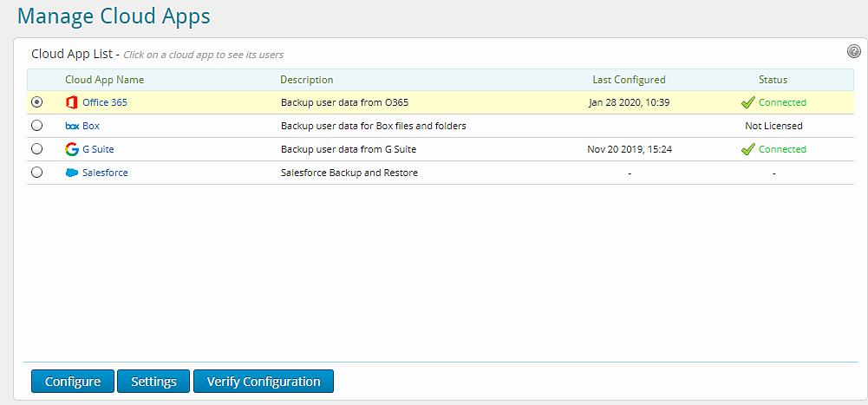Select the Box radio button
This screenshot has height=405, width=868.
click(36, 126)
